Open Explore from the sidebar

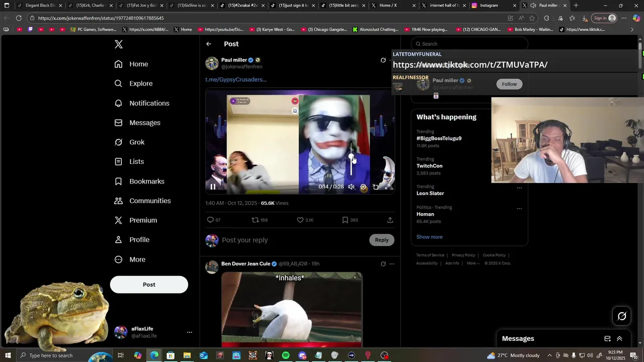click(x=133, y=83)
